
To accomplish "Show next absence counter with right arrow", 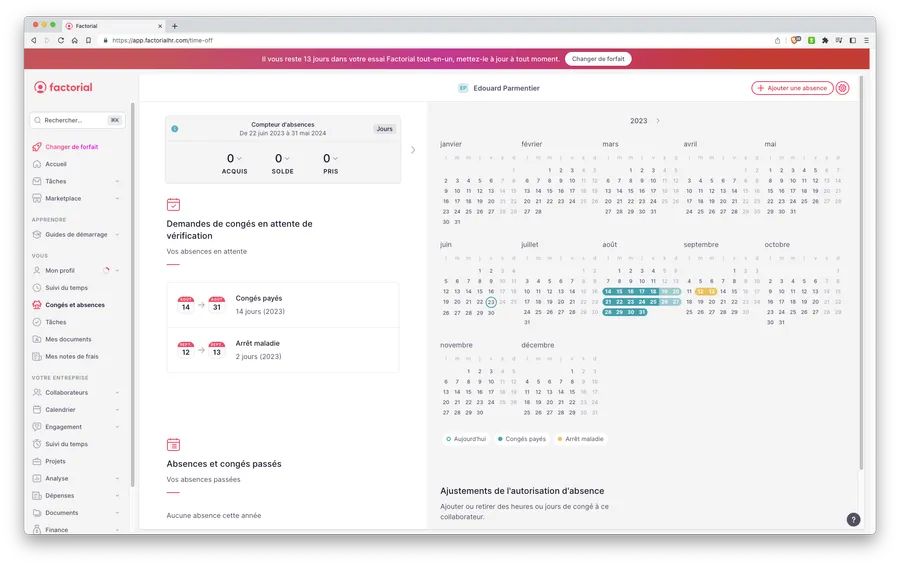I will coord(413,150).
